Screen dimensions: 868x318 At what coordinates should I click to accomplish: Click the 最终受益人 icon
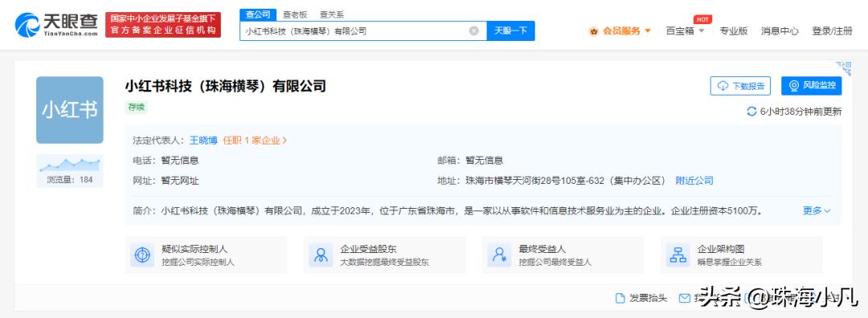pyautogui.click(x=499, y=255)
